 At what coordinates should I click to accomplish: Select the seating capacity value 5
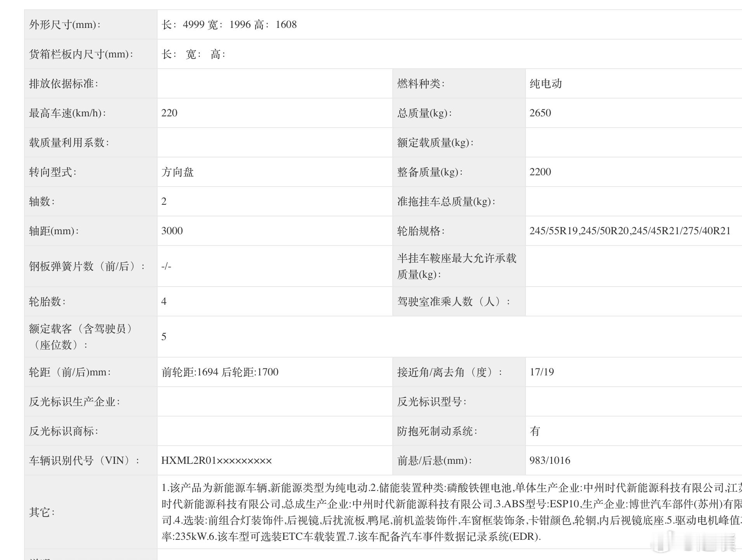click(x=164, y=337)
